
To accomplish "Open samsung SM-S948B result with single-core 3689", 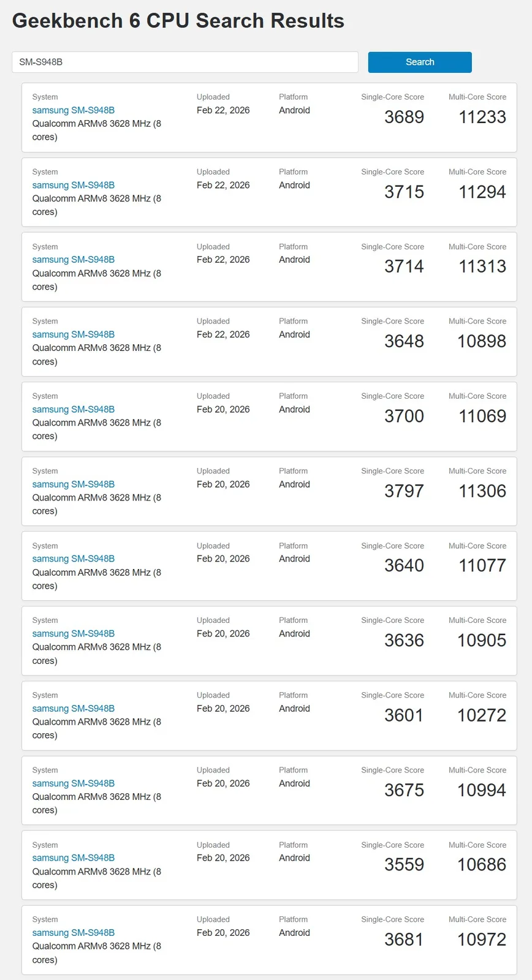I will 74,110.
